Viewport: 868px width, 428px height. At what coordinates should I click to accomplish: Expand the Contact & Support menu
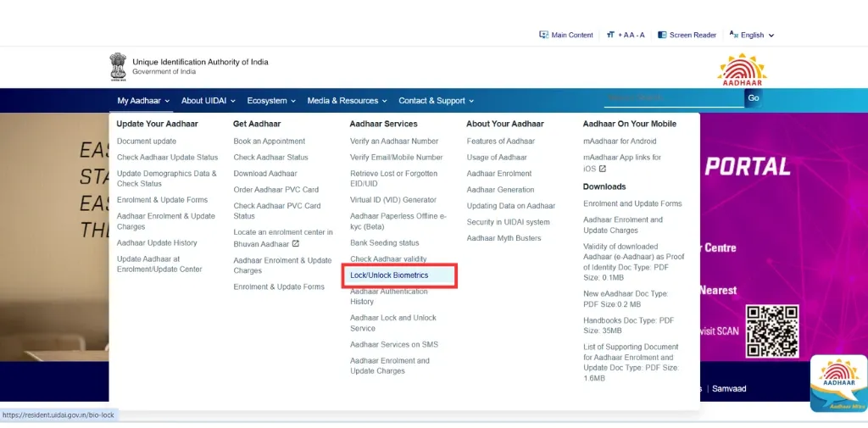[x=437, y=101]
